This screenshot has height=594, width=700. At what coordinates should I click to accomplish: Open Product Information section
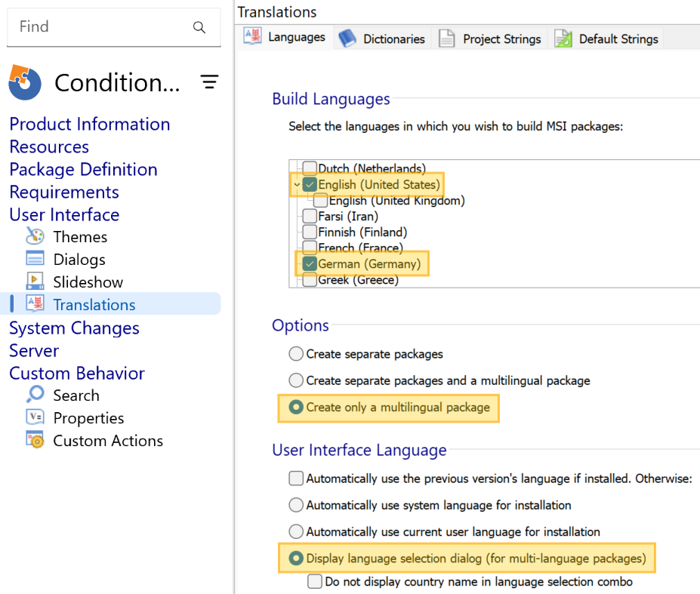90,124
